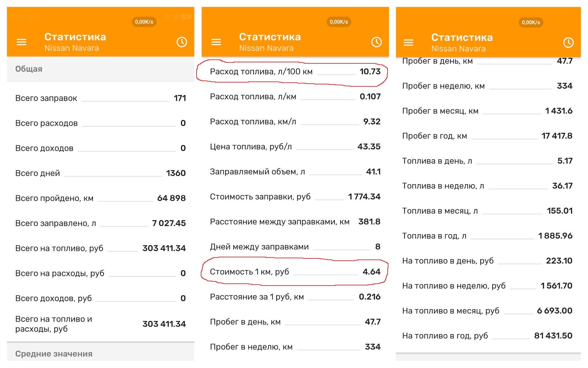Tap the Всего расходов row
The width and height of the screenshot is (588, 368).
tap(100, 123)
